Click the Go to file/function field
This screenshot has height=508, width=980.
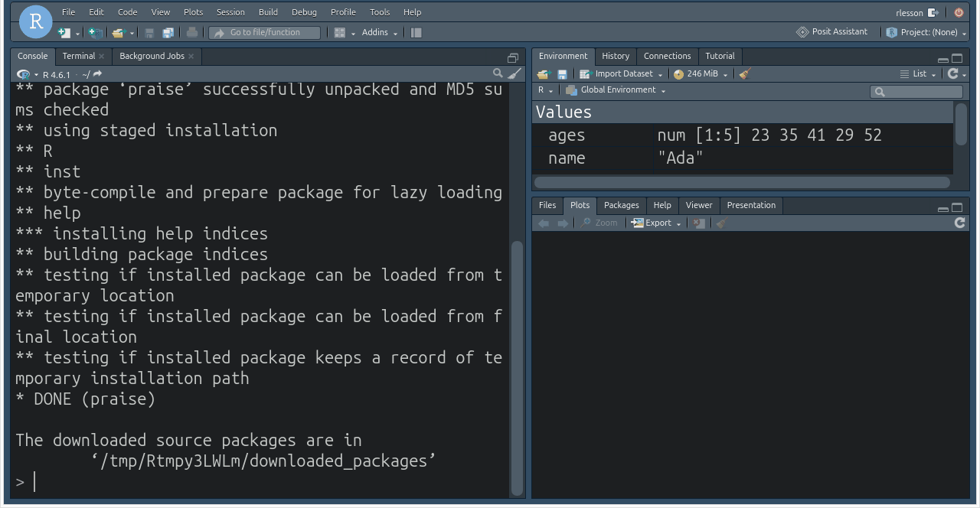point(265,33)
